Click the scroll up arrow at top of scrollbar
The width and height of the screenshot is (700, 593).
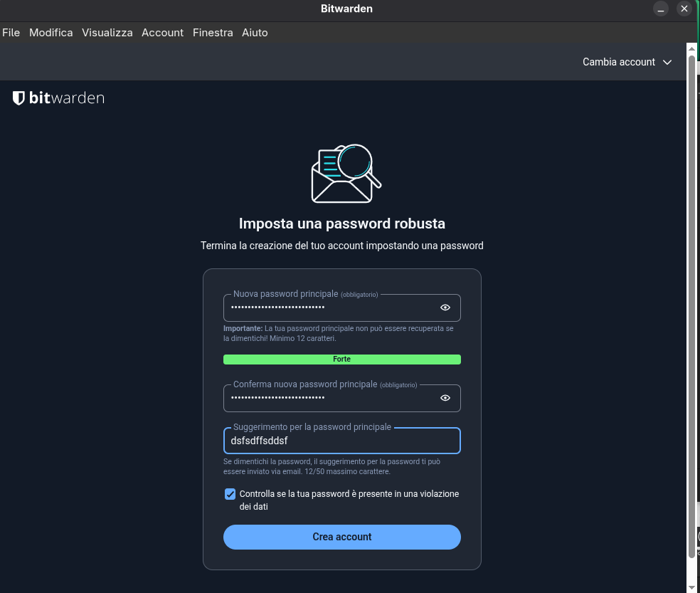pos(692,48)
